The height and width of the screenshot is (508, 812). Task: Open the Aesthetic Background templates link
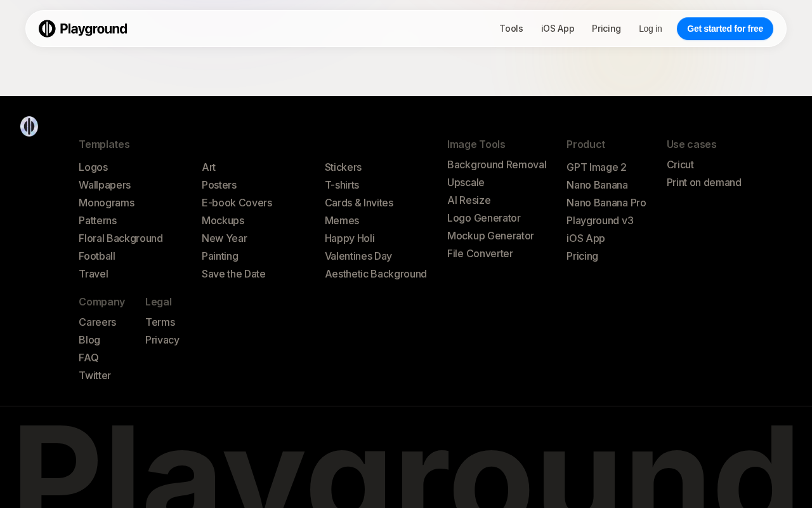[376, 274]
